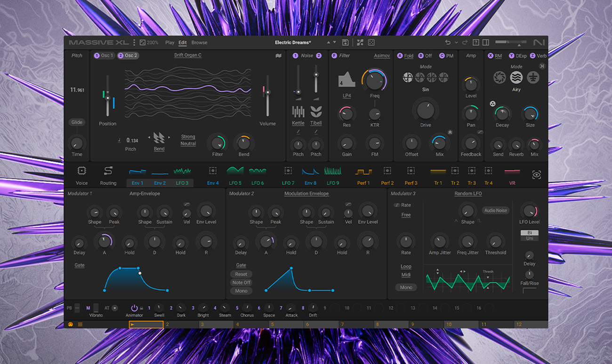Collapse the reverb panel arrow
612x364 pixels.
coord(542,66)
